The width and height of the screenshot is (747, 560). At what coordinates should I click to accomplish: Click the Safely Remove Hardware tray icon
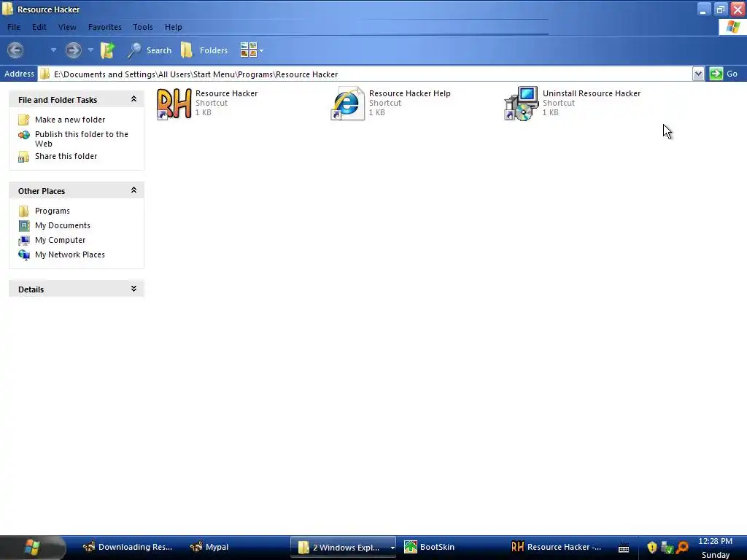667,548
